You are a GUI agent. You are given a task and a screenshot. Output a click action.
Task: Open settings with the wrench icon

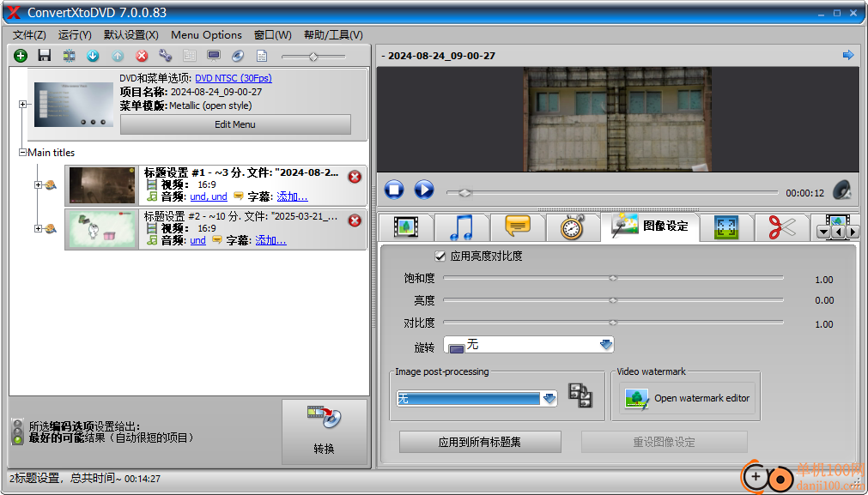[x=166, y=55]
